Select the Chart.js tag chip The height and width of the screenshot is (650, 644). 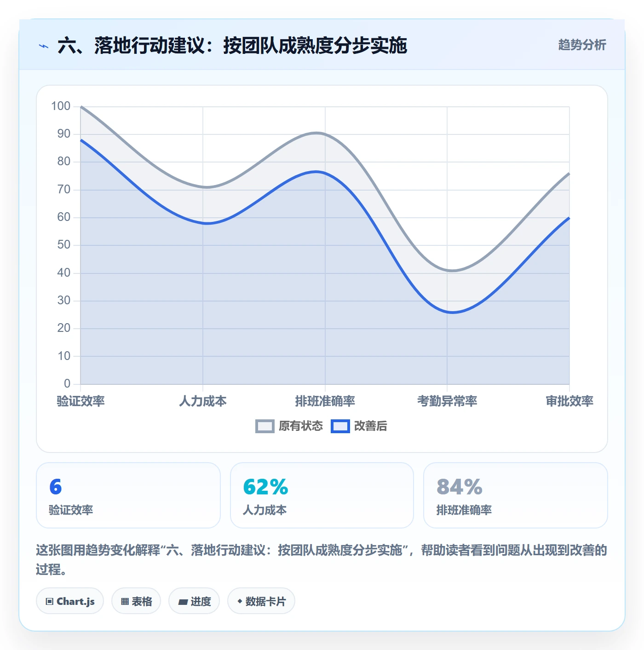(x=70, y=601)
